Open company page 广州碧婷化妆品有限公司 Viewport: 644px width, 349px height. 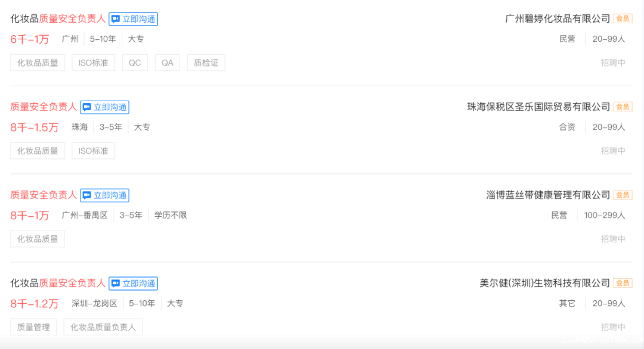coord(558,18)
